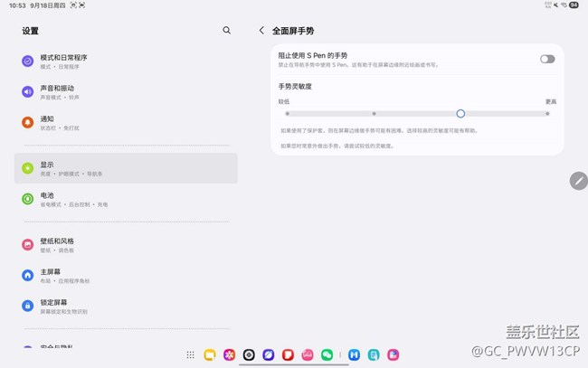Open the app drawer grid on taskbar
588x368 pixels.
(190, 355)
